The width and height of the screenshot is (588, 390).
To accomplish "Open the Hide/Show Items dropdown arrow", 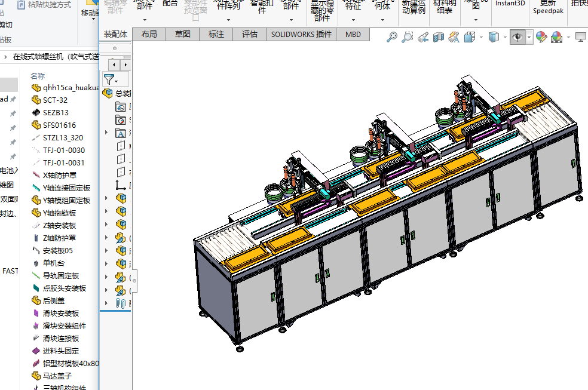I will point(529,38).
